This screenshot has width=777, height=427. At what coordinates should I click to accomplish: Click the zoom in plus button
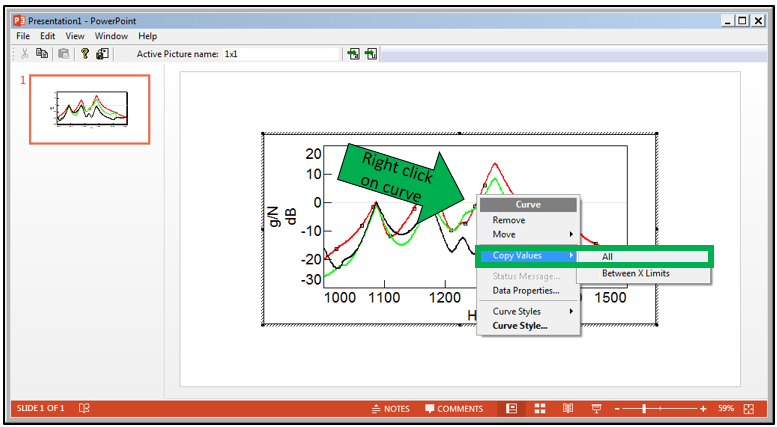pyautogui.click(x=703, y=409)
